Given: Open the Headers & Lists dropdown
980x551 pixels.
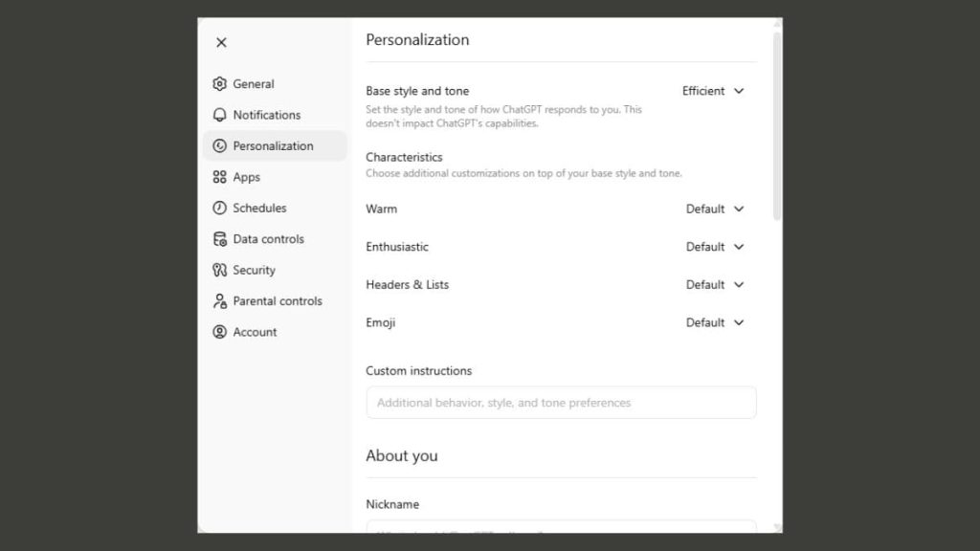Looking at the screenshot, I should (x=715, y=284).
